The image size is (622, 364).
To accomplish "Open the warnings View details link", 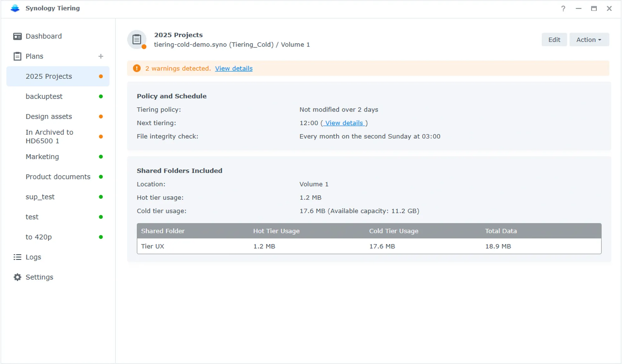I will [234, 68].
